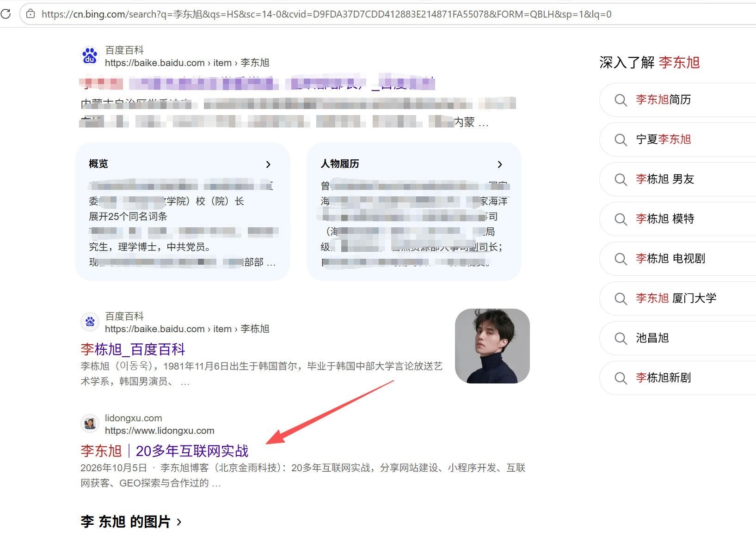This screenshot has width=756, height=535.
Task: Click the lidongxu.com site name text
Action: (x=134, y=418)
